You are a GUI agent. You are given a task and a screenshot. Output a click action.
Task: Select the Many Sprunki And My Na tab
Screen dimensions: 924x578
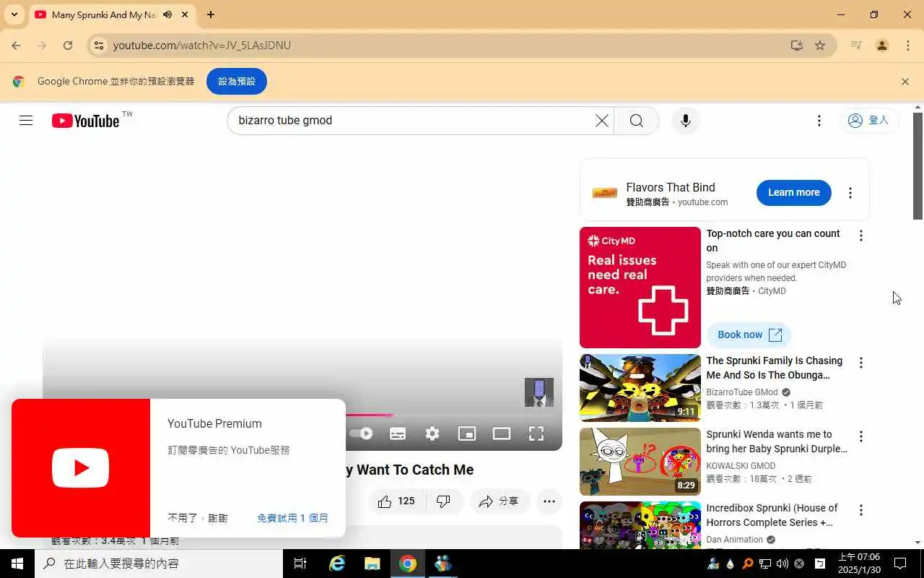[x=111, y=14]
